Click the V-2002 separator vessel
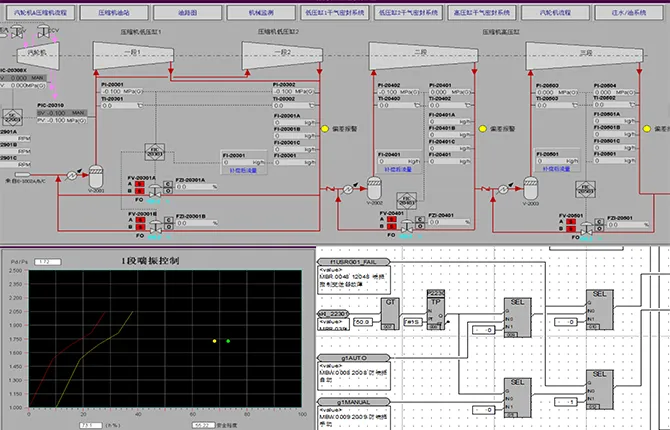Screen dimensions: 670x430 pos(374,188)
